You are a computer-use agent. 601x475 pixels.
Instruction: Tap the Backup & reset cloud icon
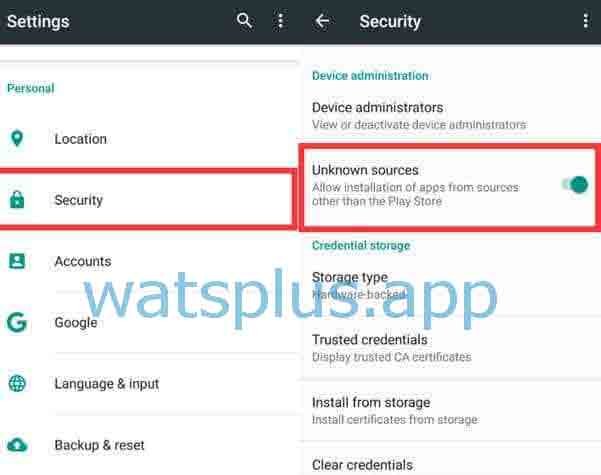pyautogui.click(x=17, y=445)
